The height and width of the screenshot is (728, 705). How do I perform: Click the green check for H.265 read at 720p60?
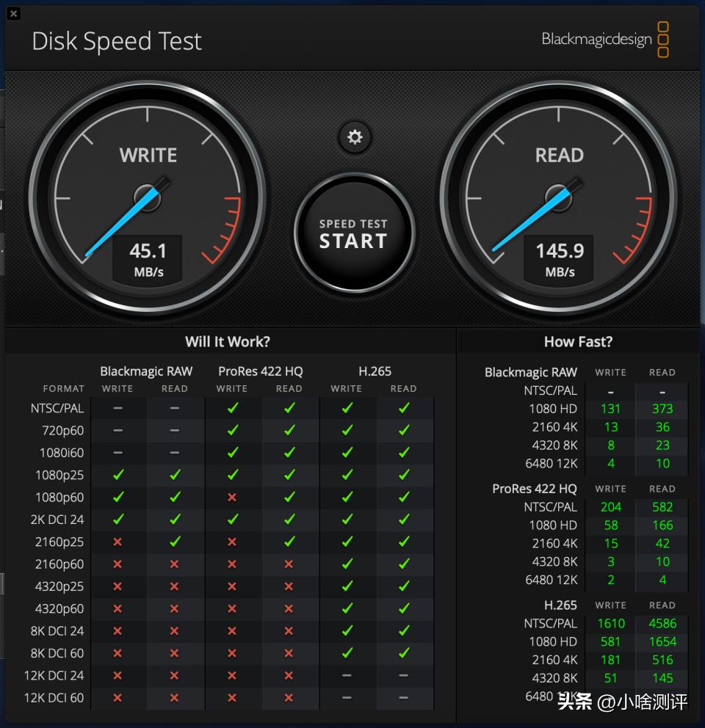coord(404,430)
